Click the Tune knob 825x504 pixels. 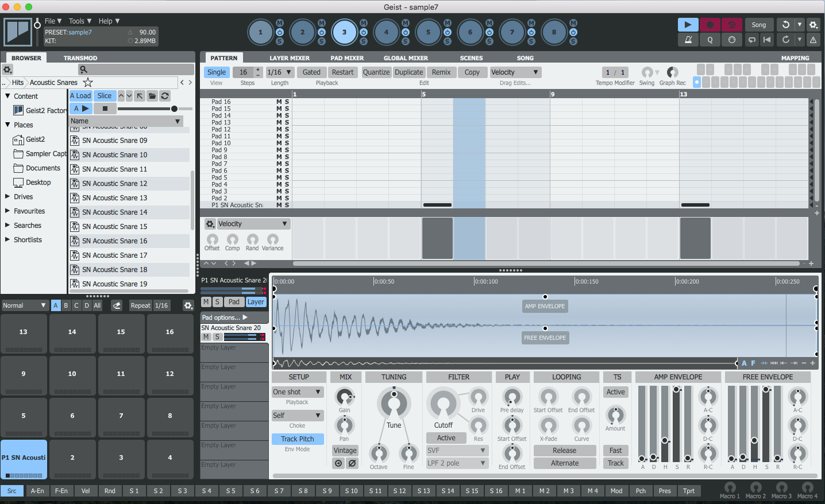coord(394,404)
